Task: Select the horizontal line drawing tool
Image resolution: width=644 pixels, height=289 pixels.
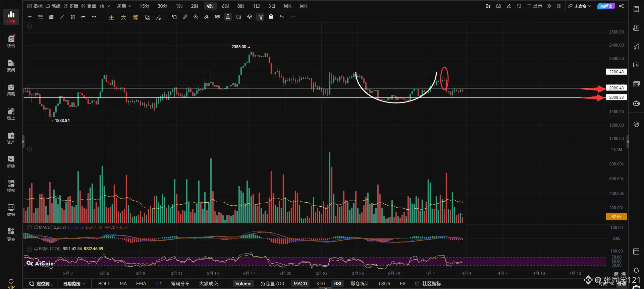Action: click(x=30, y=17)
